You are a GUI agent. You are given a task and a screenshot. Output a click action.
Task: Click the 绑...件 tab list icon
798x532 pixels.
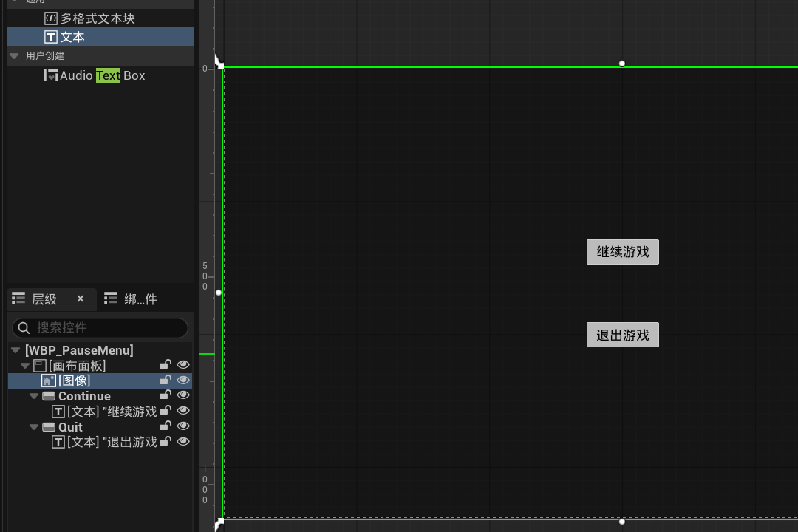pos(110,299)
